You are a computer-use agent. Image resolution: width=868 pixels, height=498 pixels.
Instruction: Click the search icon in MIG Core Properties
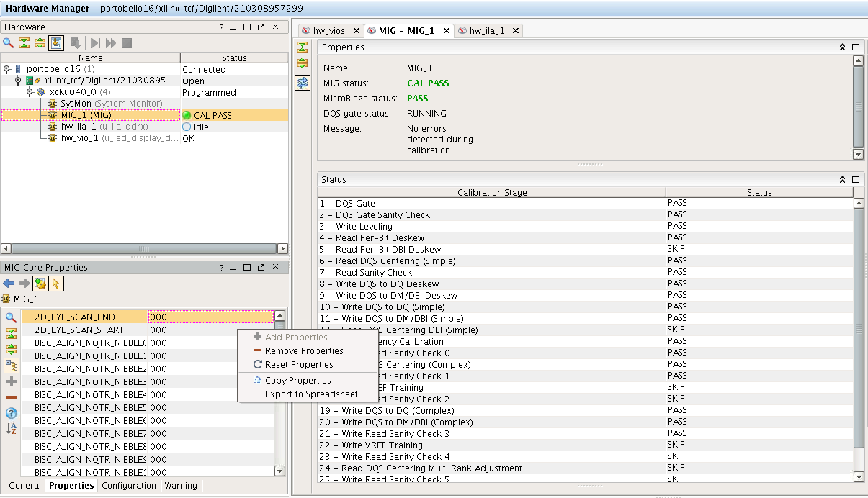[x=12, y=317]
